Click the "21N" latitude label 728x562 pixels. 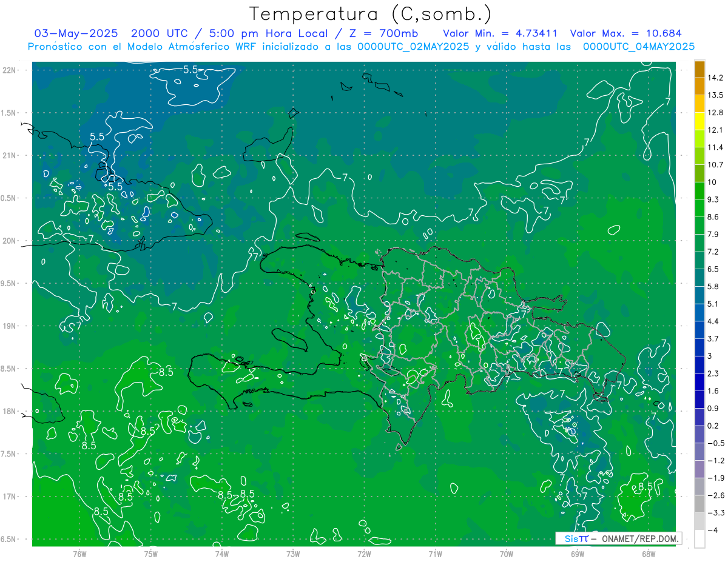click(10, 156)
